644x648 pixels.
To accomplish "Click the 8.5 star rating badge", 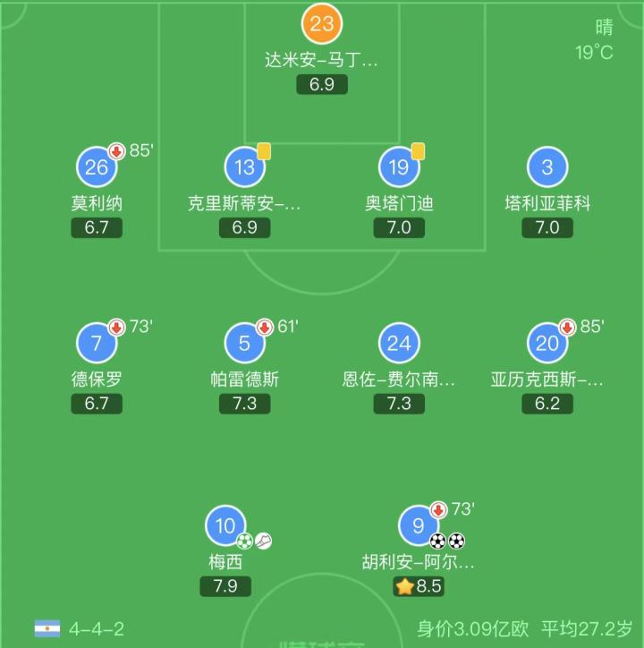I will 419,586.
